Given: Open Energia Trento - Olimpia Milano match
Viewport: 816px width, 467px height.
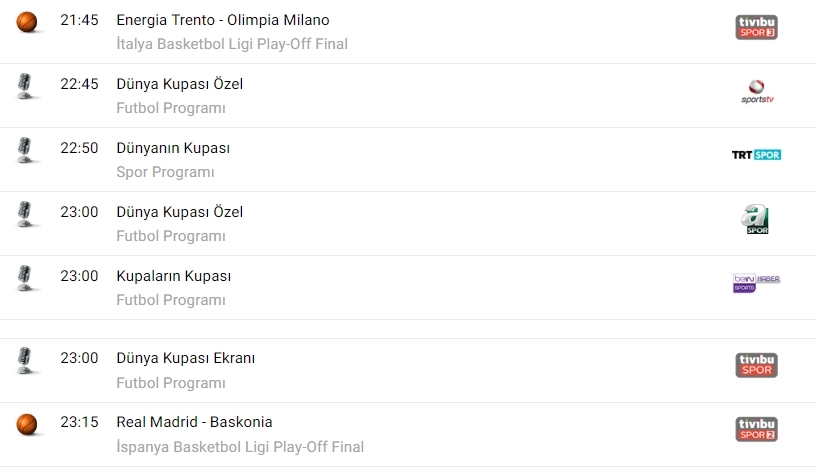Looking at the screenshot, I should pyautogui.click(x=223, y=20).
